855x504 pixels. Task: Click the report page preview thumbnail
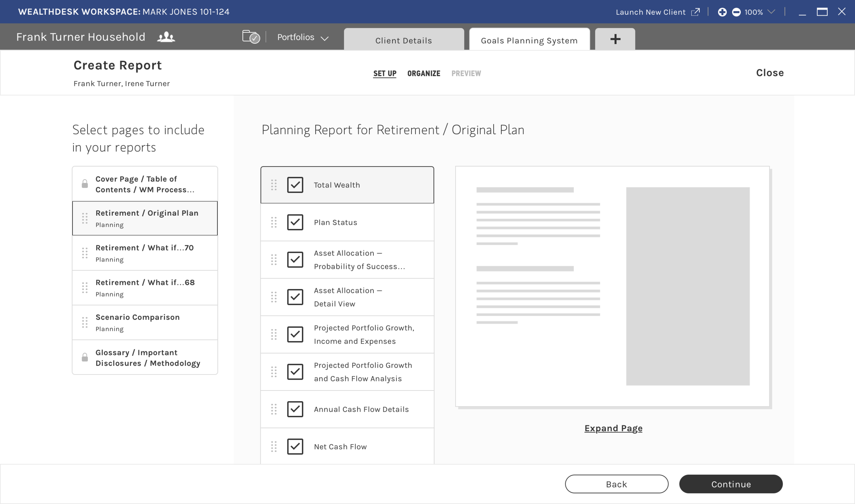coord(612,286)
